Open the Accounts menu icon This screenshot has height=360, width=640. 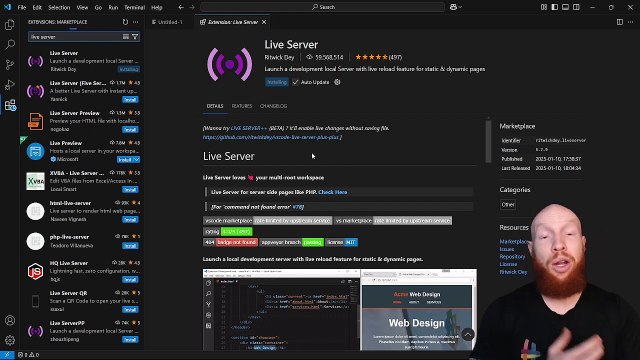pos(10,320)
